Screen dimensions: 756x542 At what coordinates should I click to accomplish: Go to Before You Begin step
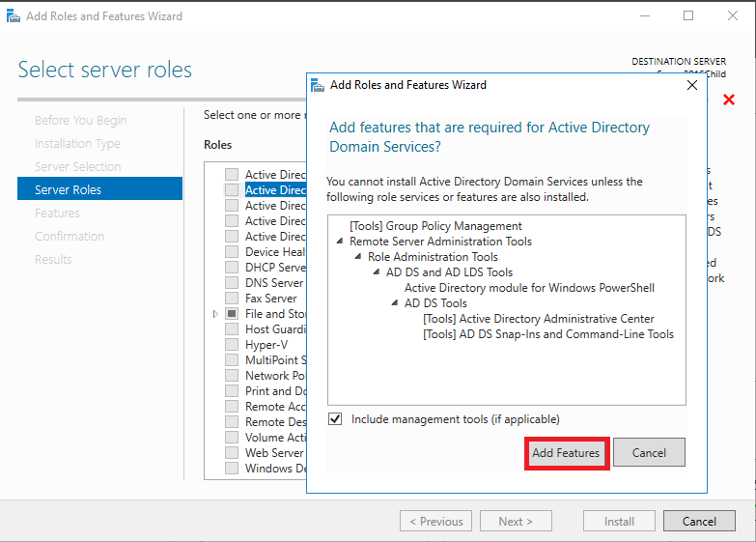80,120
